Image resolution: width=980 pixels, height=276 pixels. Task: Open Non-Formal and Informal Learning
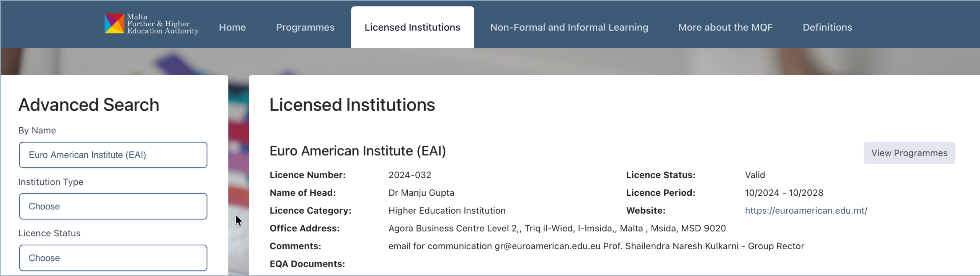coord(569,28)
